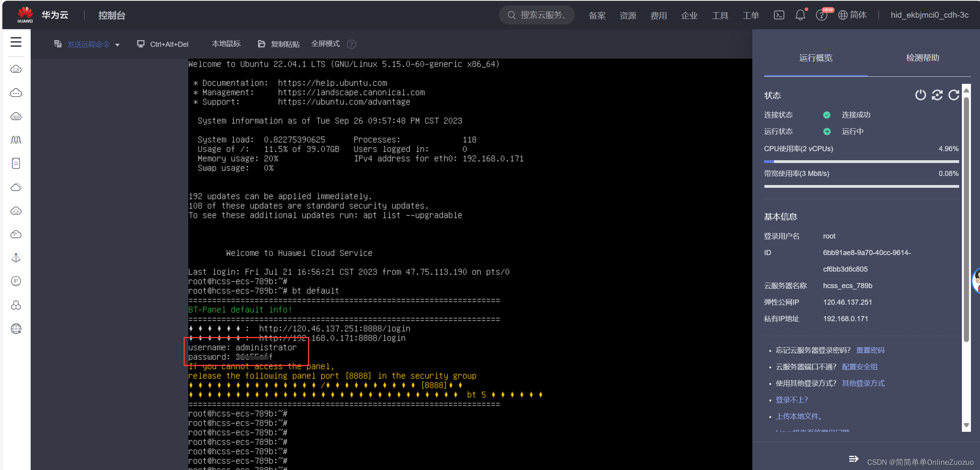Open the cloud monitoring gauge sidebar icon
The width and height of the screenshot is (980, 470).
coord(16,234)
